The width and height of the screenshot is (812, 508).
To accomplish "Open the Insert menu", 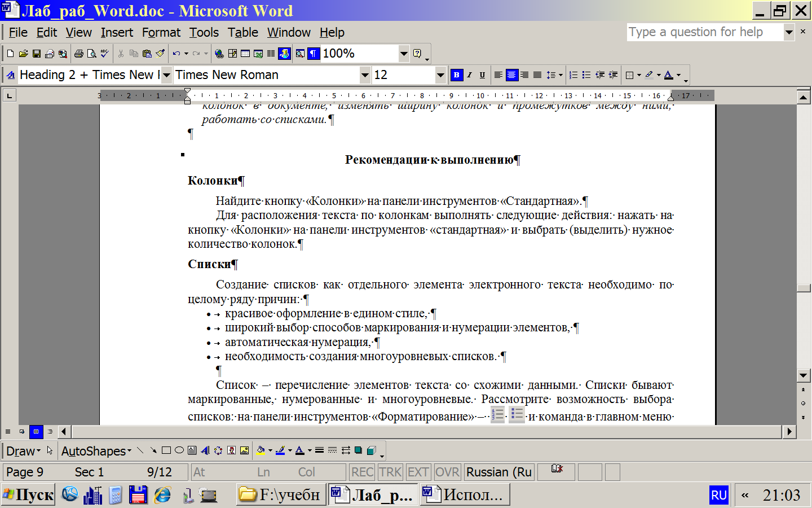I will 117,33.
